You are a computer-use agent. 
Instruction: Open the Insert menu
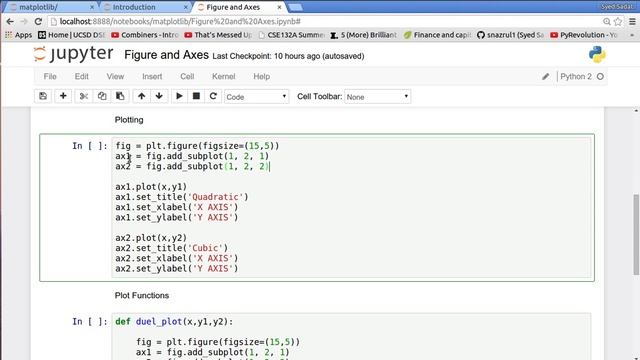152,76
